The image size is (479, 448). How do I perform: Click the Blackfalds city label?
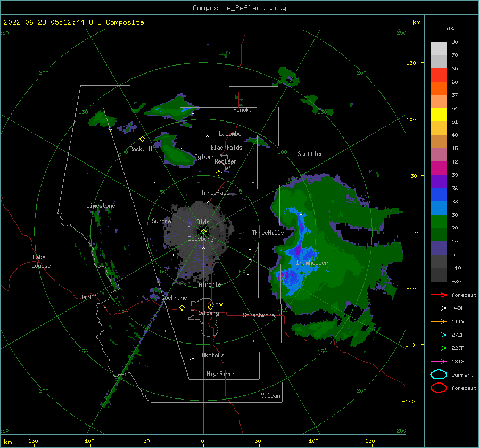pos(226,148)
